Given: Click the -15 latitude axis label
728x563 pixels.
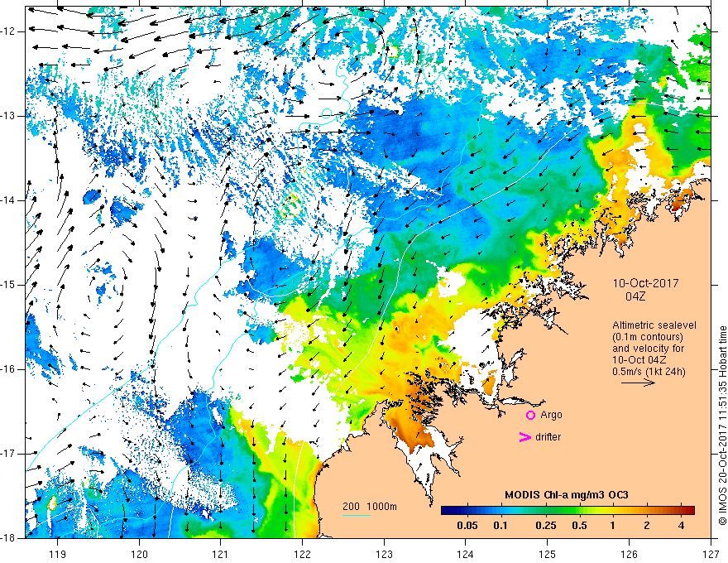Looking at the screenshot, I should (8, 285).
